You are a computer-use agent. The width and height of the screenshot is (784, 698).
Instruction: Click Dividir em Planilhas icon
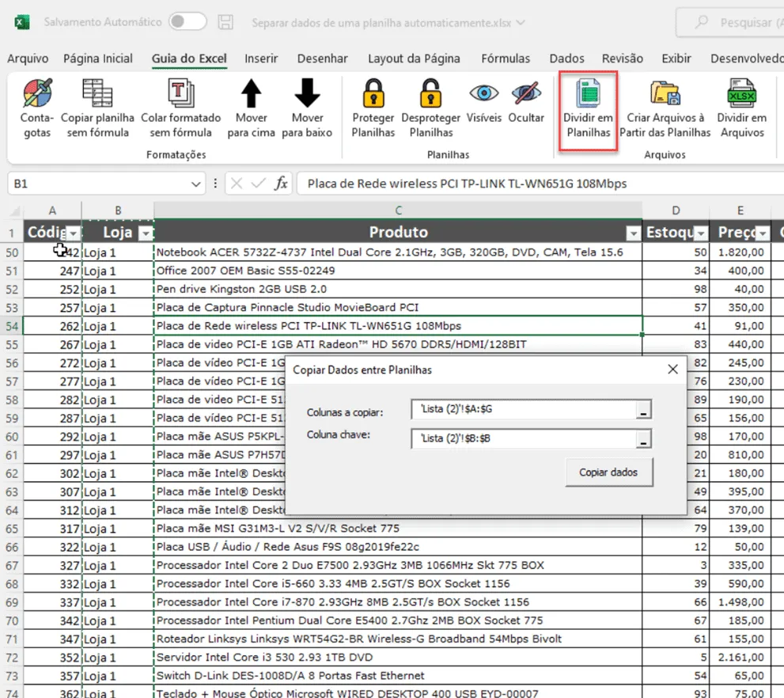[x=588, y=93]
